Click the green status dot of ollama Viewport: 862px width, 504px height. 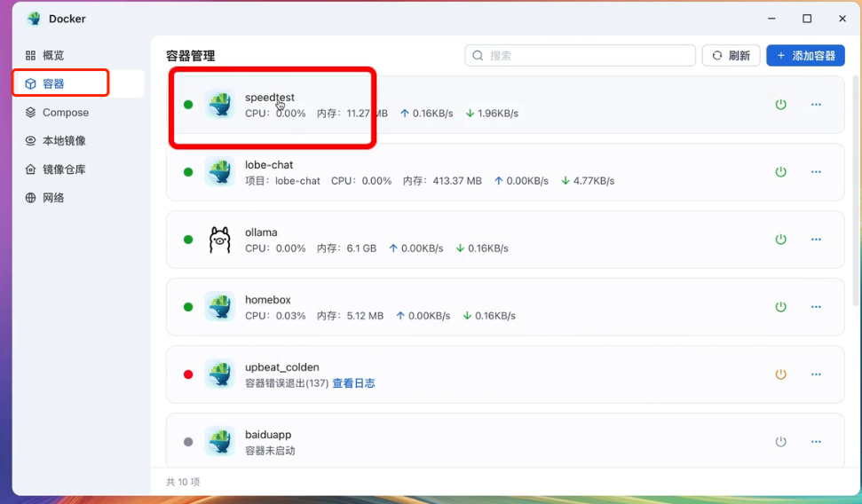[x=188, y=240]
